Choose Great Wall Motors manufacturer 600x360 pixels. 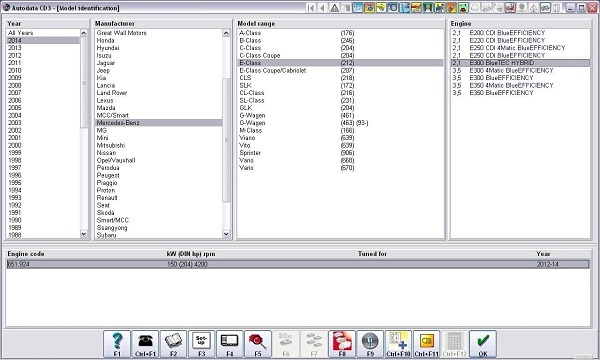click(x=158, y=33)
